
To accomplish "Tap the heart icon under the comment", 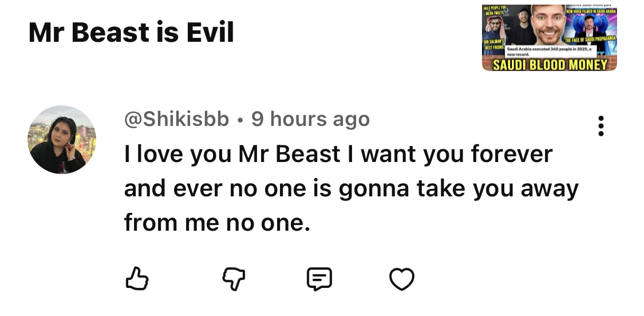I will 401,279.
